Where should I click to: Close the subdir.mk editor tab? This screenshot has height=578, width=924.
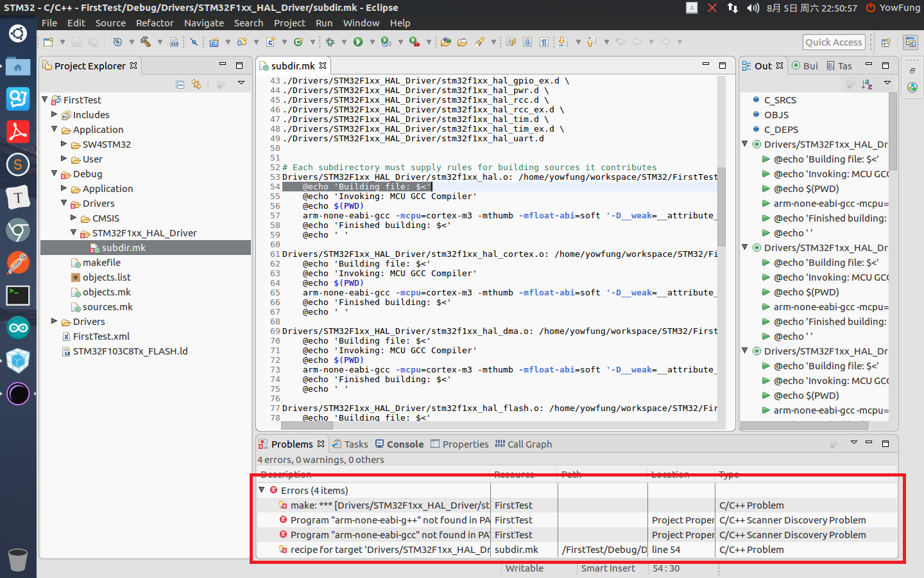click(x=323, y=66)
